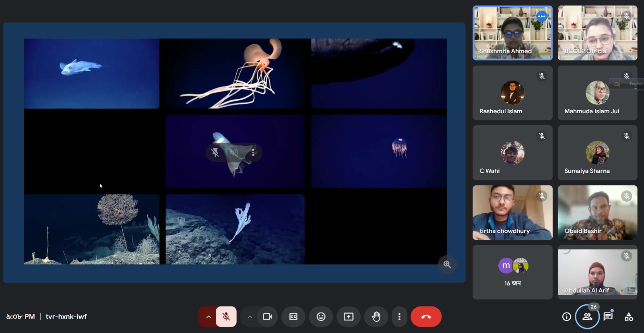Open the emoji reactions picker
644x333 pixels.
click(321, 317)
